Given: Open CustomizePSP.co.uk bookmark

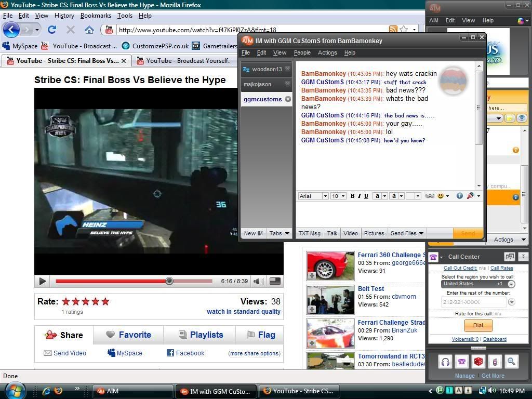Looking at the screenshot, I should (155, 46).
